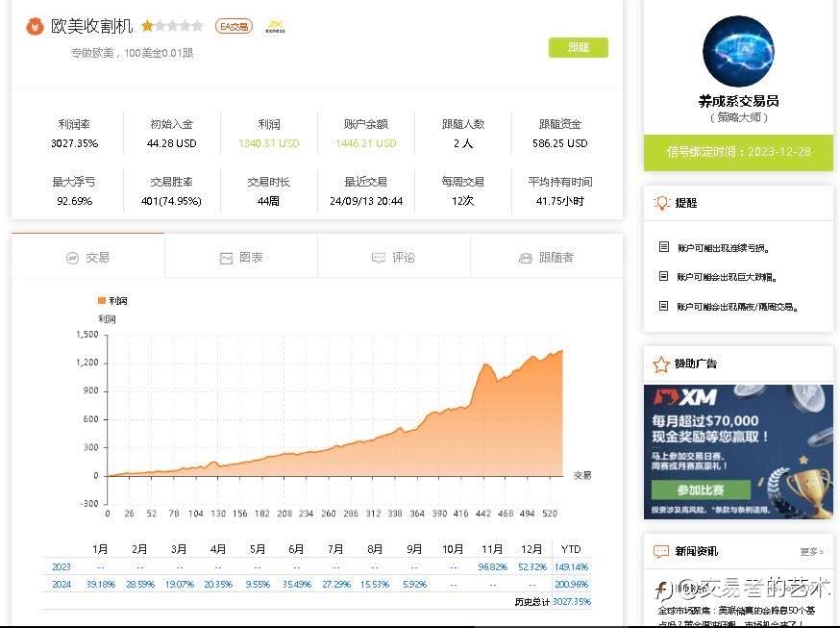
Task: Open the XM advertisement banner
Action: [x=738, y=452]
